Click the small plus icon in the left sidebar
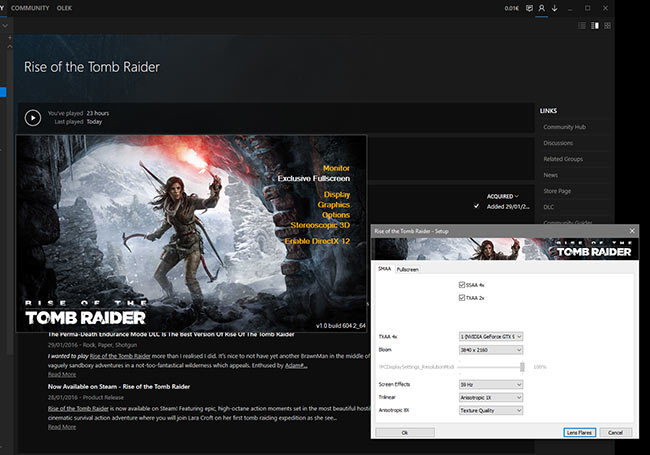 (x=10, y=38)
